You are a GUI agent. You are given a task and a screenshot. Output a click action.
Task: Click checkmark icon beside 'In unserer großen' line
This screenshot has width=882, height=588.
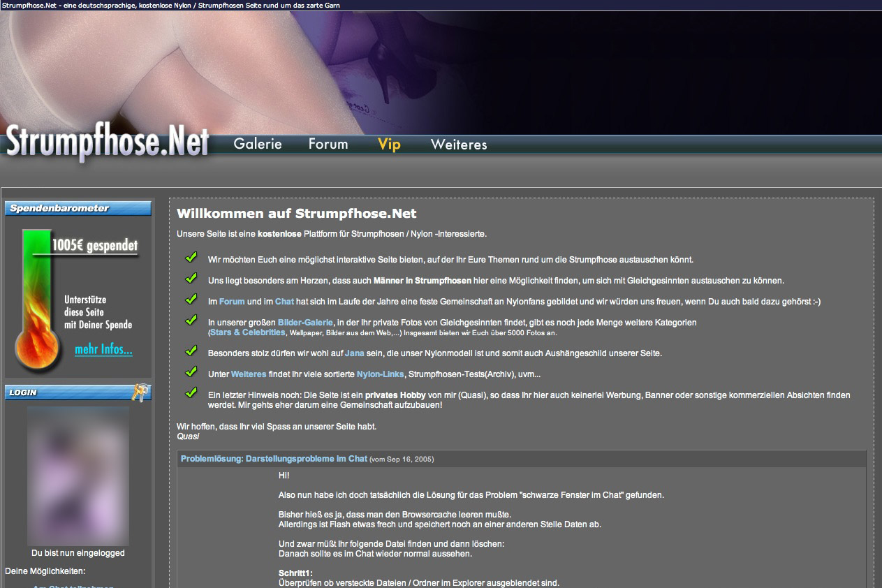[x=191, y=320]
